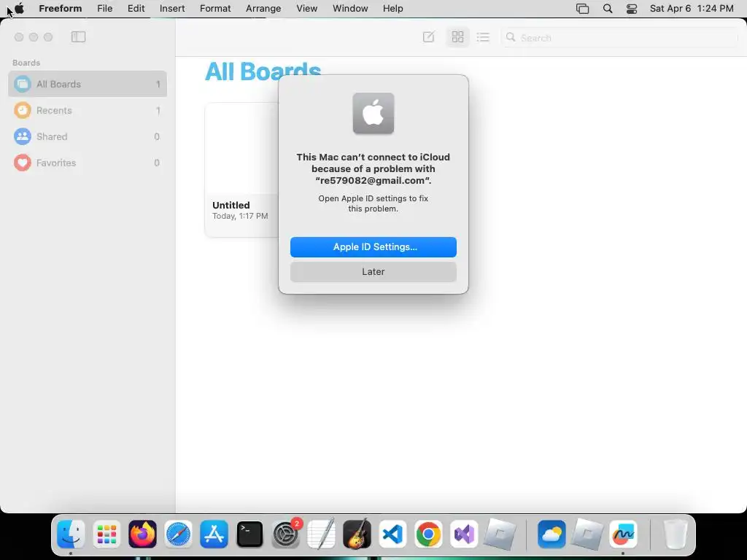Open the Edit menu
The width and height of the screenshot is (747, 560).
(x=136, y=9)
